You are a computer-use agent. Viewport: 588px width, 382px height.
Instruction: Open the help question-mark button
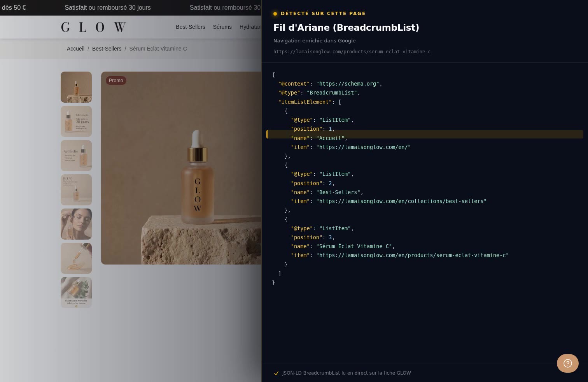tap(568, 363)
